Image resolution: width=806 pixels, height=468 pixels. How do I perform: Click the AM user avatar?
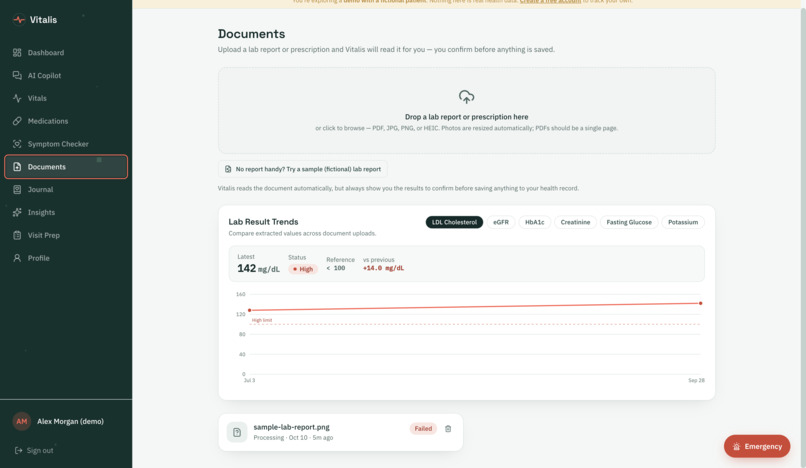pyautogui.click(x=22, y=421)
